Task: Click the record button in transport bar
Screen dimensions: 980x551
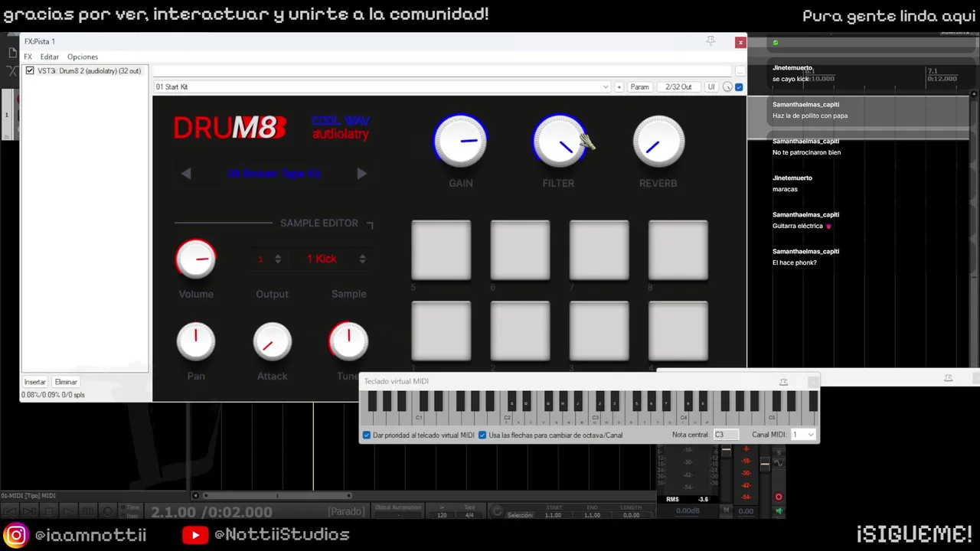Action: click(x=107, y=511)
